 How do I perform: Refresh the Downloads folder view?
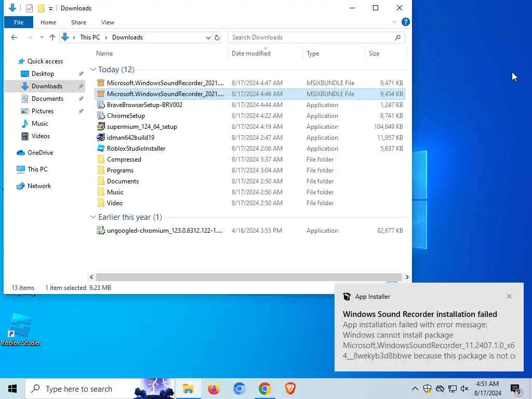(x=217, y=37)
